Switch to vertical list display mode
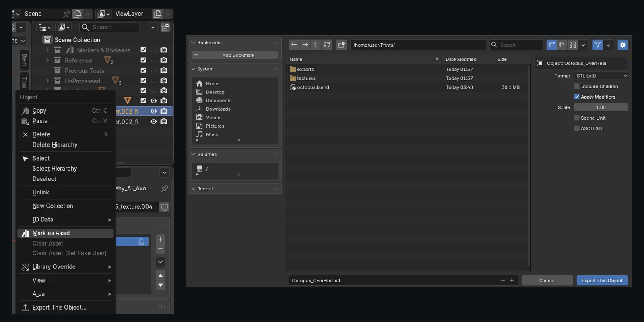The width and height of the screenshot is (644, 322). 551,45
